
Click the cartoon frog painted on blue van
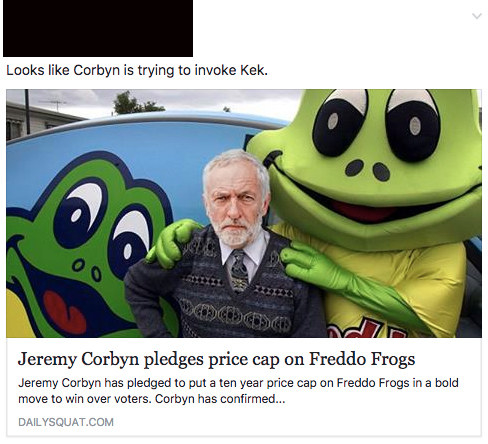87,247
